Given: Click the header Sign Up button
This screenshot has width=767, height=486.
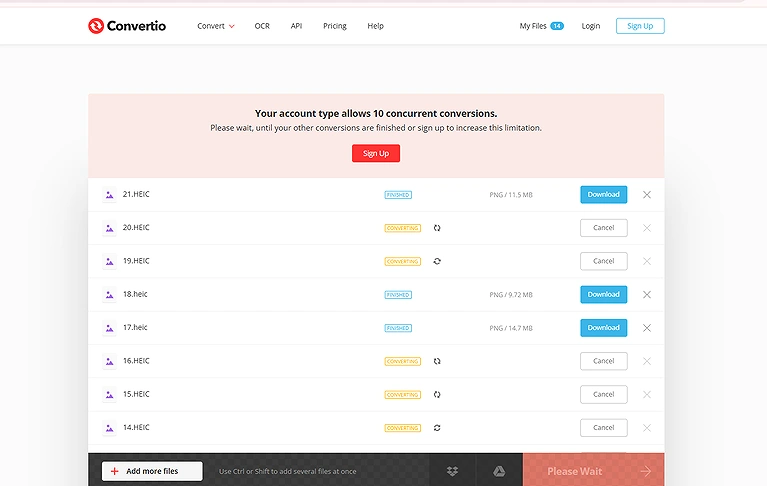Looking at the screenshot, I should pos(640,26).
